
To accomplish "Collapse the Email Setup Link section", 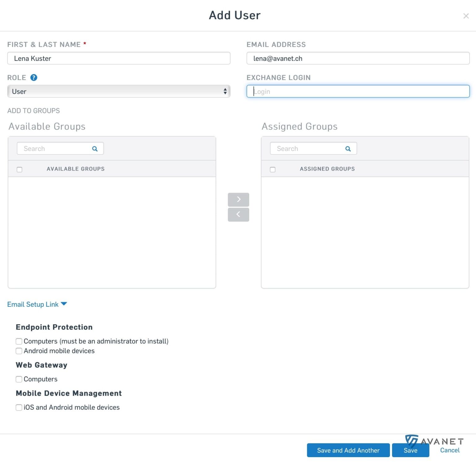I will click(64, 304).
